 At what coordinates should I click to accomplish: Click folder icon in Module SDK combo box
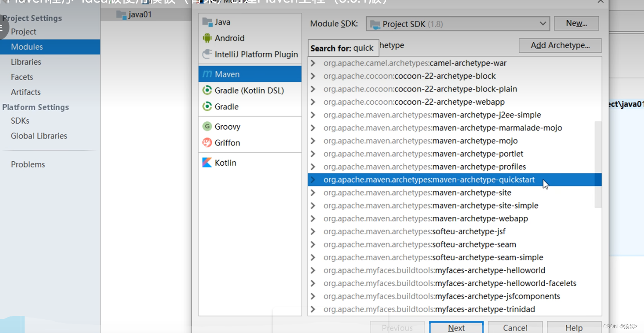(x=375, y=24)
